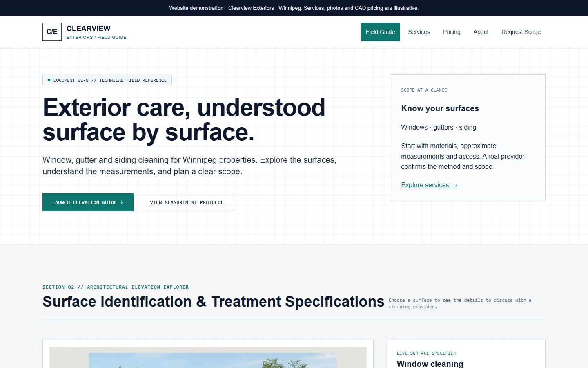Screen dimensions: 588x368
Task: Click the Document 01-B technical reference badge
Action: click(x=107, y=80)
